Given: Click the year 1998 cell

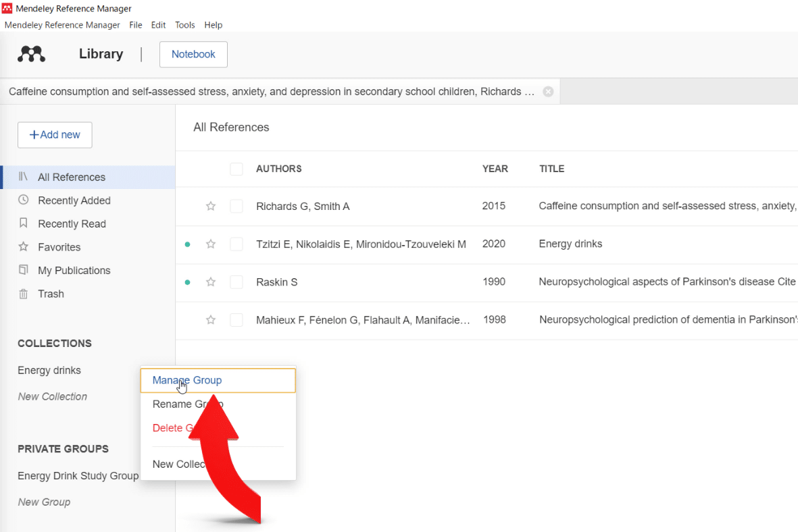Looking at the screenshot, I should pyautogui.click(x=495, y=320).
